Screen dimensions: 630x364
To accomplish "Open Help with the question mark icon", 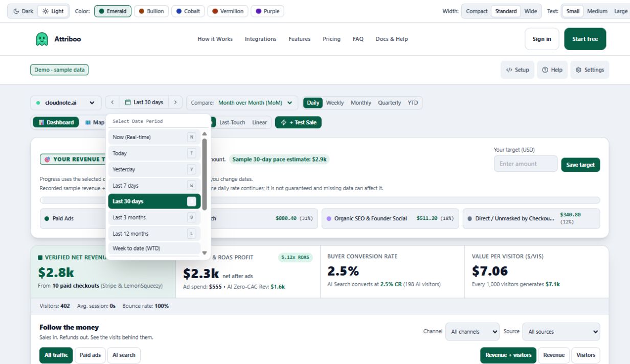I will coord(552,70).
